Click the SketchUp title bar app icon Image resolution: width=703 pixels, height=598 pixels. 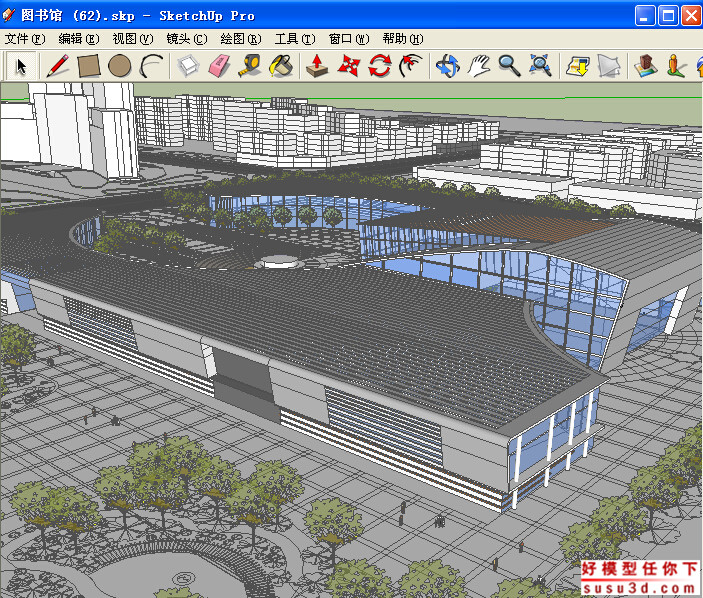9,15
